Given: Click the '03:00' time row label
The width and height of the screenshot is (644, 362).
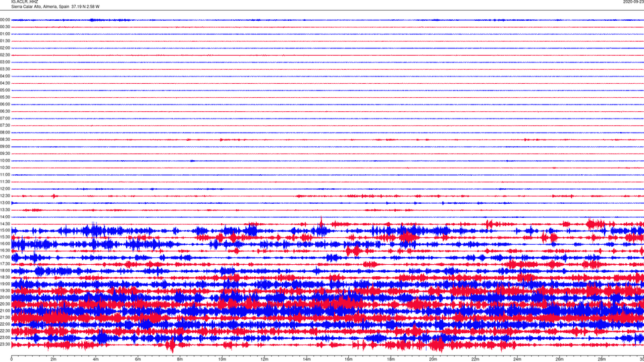Looking at the screenshot, I should coord(5,62).
